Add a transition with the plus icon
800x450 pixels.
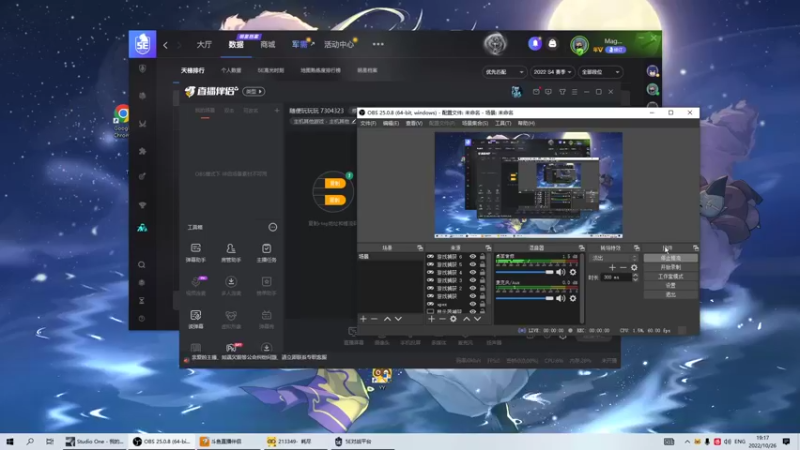click(x=612, y=267)
